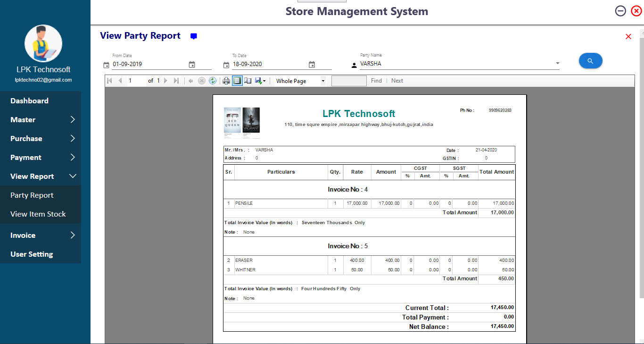Screen dimensions: 644x344
Task: Open User Setting in sidebar
Action: point(32,254)
